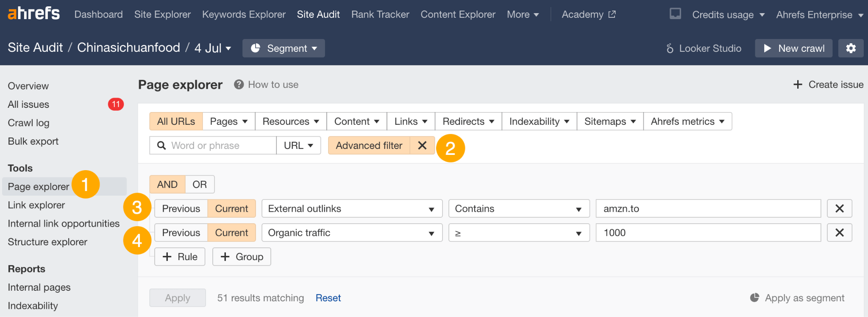Remove the Advanced filter with X icon
Image resolution: width=868 pixels, height=317 pixels.
coord(422,146)
